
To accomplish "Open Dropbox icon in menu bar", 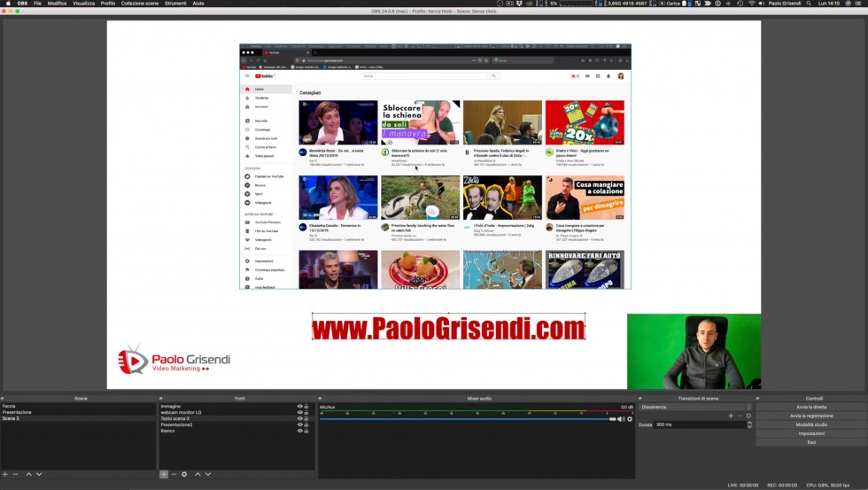I will (x=519, y=4).
